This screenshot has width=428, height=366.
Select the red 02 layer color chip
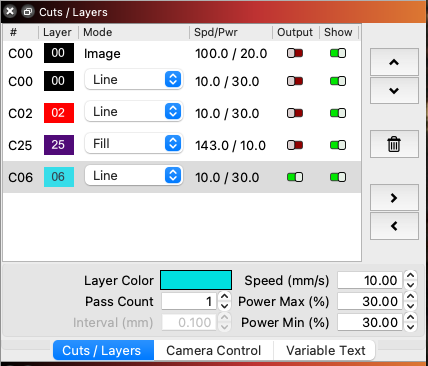tap(59, 113)
